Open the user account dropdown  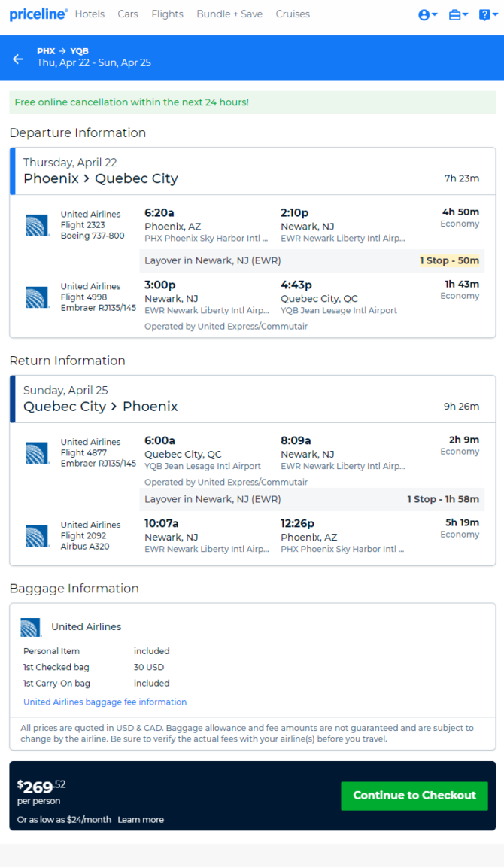click(x=427, y=14)
